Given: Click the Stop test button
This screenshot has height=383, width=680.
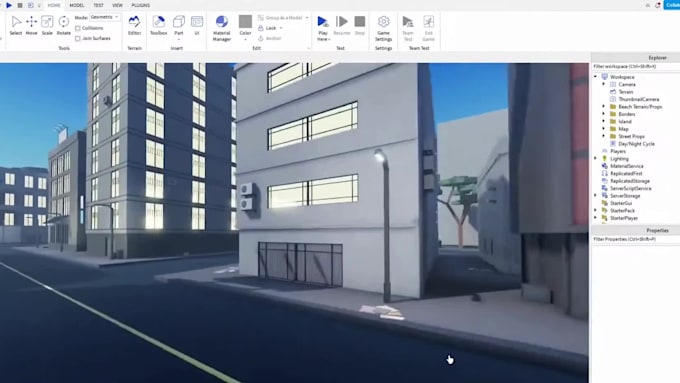Looking at the screenshot, I should tap(360, 25).
